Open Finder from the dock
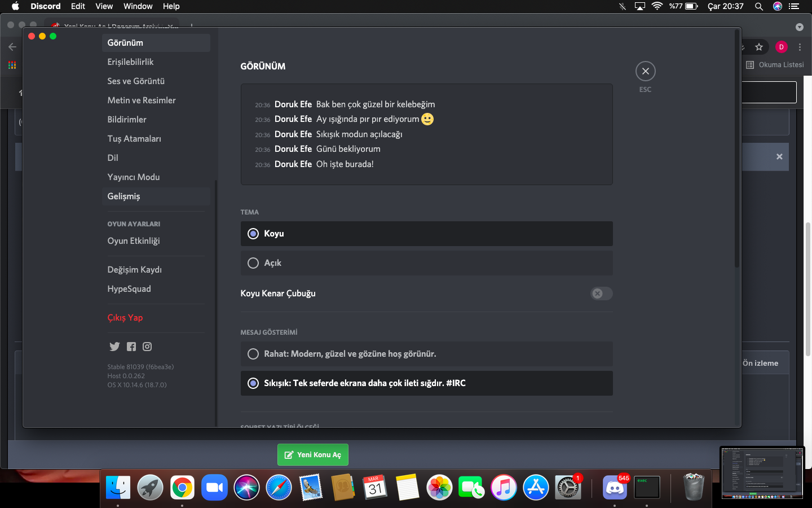812x508 pixels. pyautogui.click(x=118, y=488)
